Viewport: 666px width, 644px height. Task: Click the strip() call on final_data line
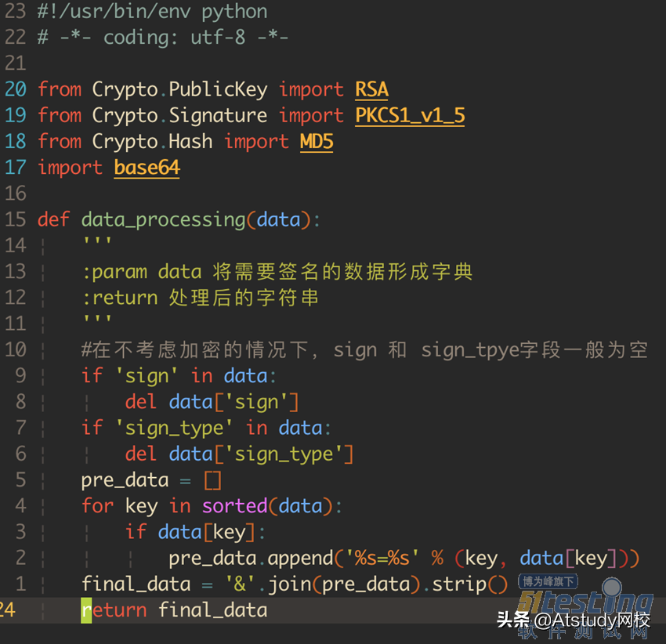[x=470, y=584]
